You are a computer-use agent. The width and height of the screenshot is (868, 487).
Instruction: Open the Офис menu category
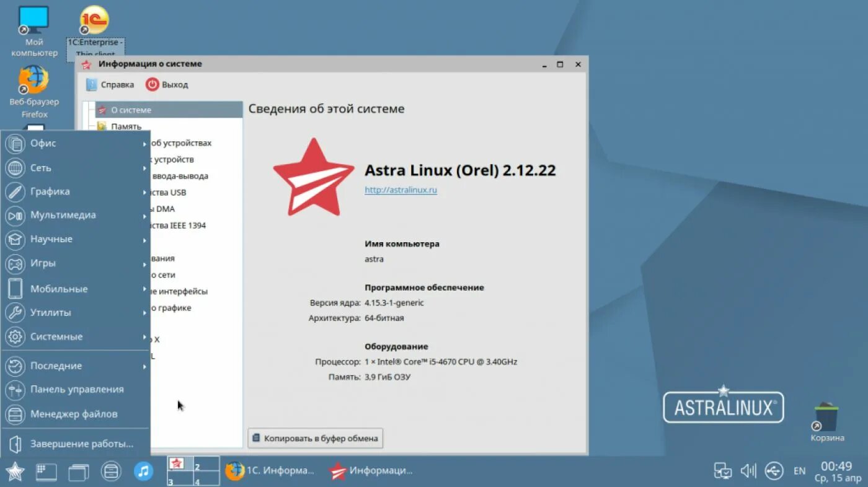[x=76, y=144]
